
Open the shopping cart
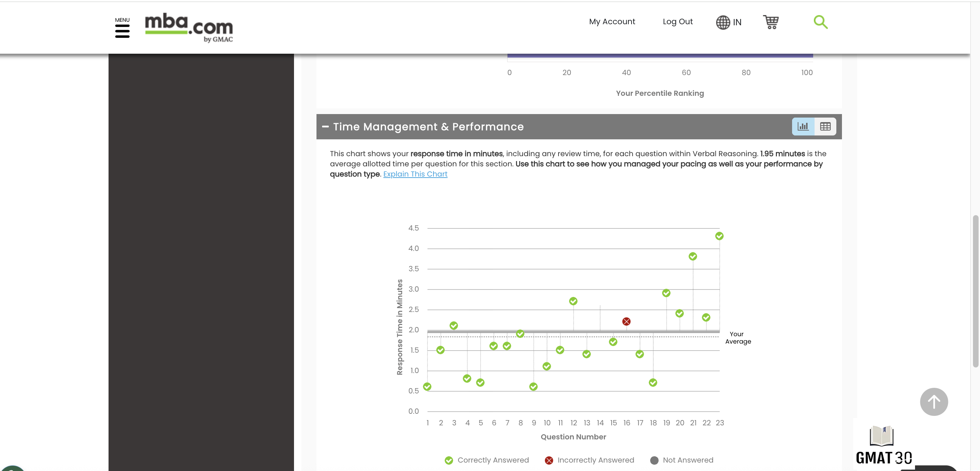pos(771,22)
